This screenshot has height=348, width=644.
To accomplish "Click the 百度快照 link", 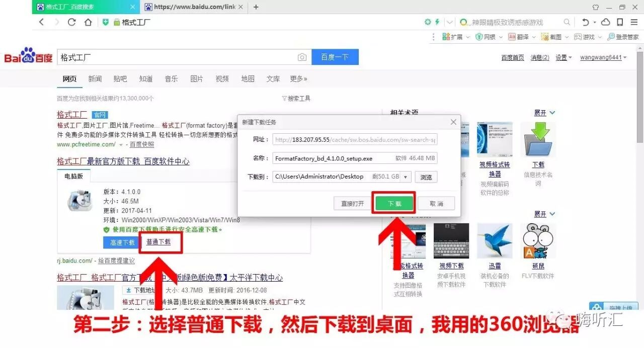I will coord(142,144).
